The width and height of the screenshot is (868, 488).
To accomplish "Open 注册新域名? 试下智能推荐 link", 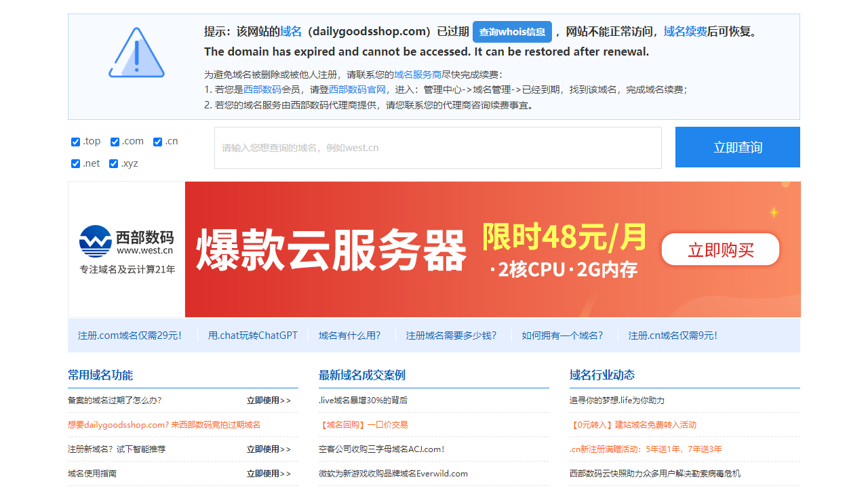I will pyautogui.click(x=117, y=449).
